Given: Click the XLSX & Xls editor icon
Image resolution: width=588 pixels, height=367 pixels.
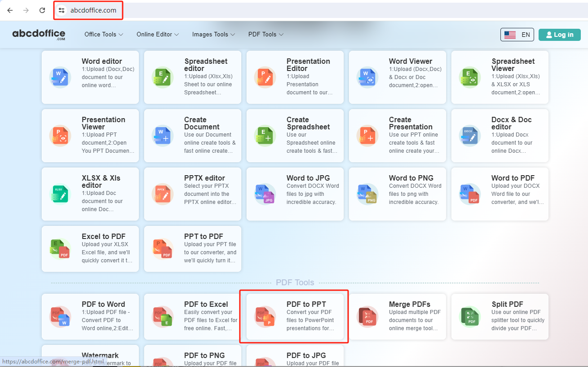Looking at the screenshot, I should pos(60,194).
